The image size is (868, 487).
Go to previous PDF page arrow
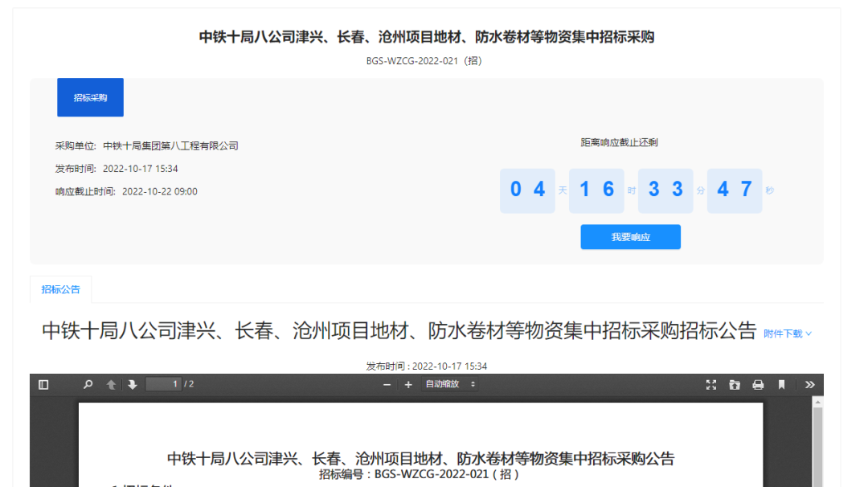(111, 385)
